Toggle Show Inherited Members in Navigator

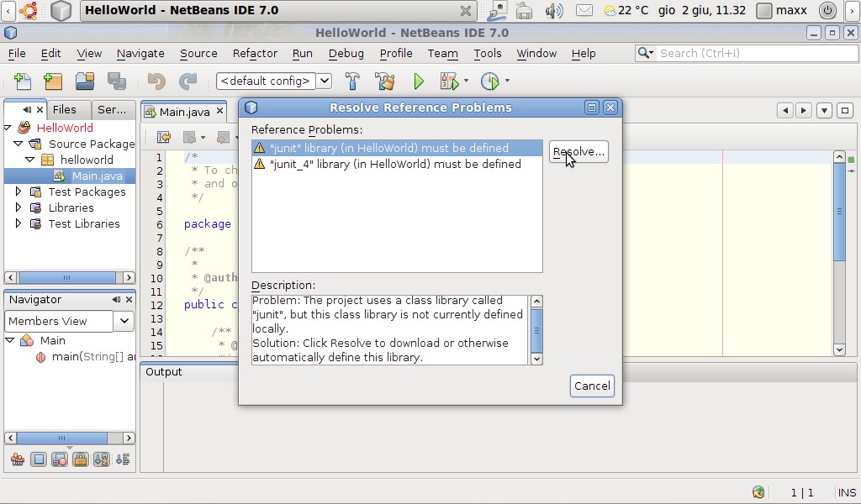(x=18, y=459)
